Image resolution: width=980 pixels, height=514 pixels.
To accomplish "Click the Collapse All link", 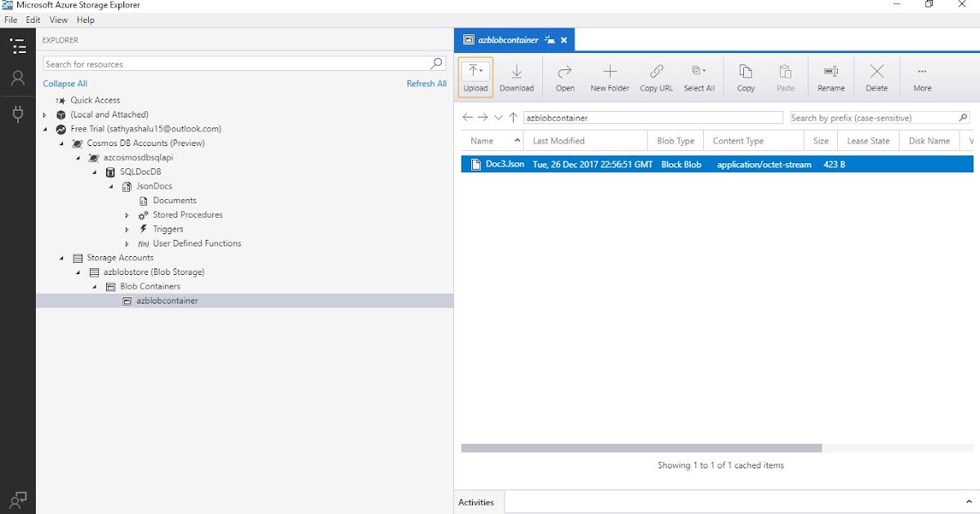I will click(65, 83).
